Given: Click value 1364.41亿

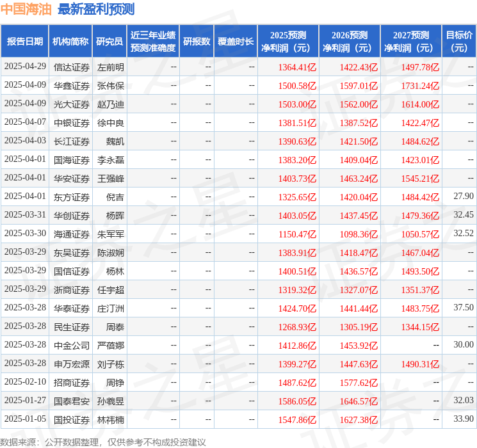Looking at the screenshot, I should pyautogui.click(x=297, y=67).
